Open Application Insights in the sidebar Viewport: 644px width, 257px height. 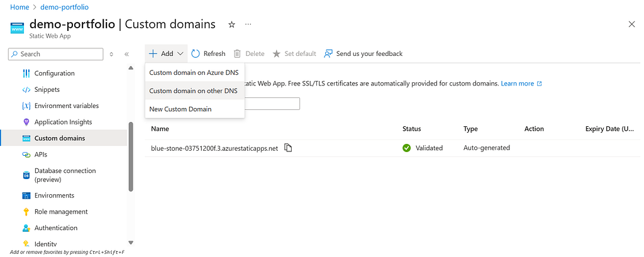click(x=64, y=122)
